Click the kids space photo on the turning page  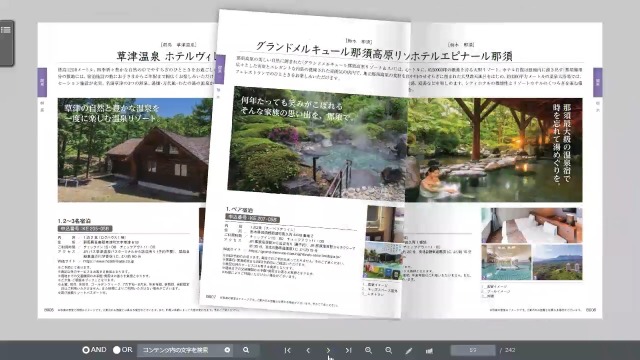383,260
